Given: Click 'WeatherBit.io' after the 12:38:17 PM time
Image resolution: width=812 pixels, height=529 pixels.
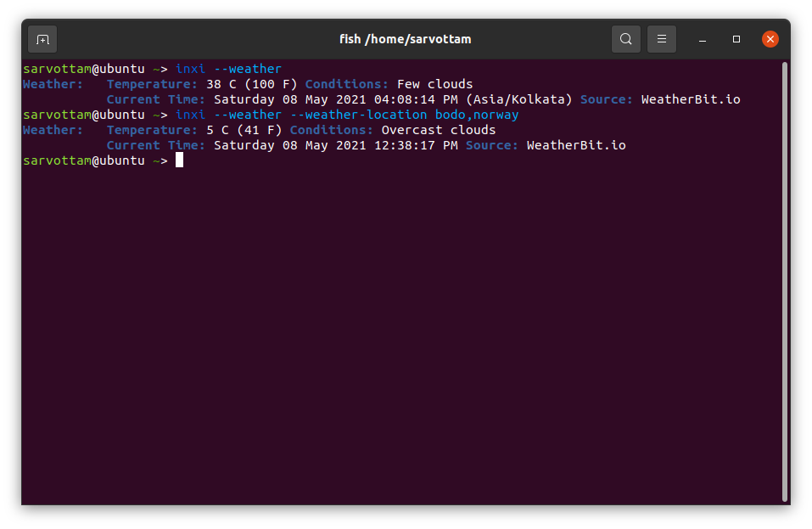Looking at the screenshot, I should click(575, 145).
